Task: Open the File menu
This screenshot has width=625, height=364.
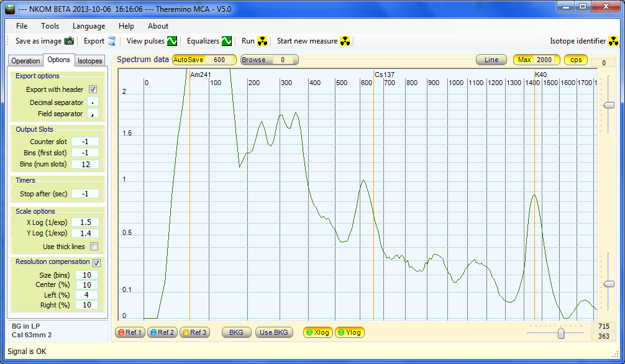Action: click(x=22, y=26)
